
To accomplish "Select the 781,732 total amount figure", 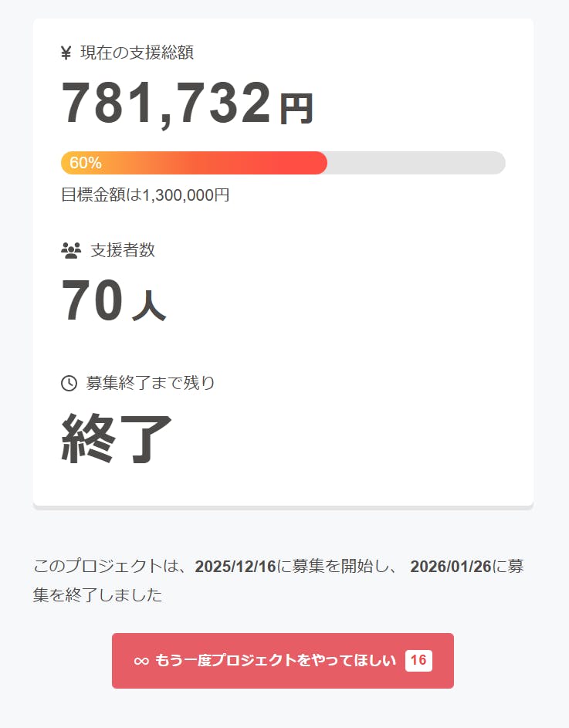I will tap(166, 103).
